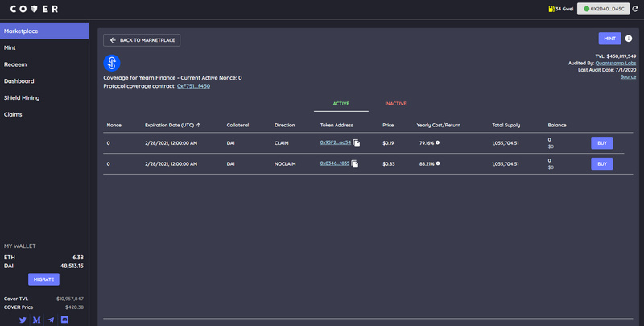Select the ACTIVE tab
This screenshot has width=644, height=326.
[341, 104]
